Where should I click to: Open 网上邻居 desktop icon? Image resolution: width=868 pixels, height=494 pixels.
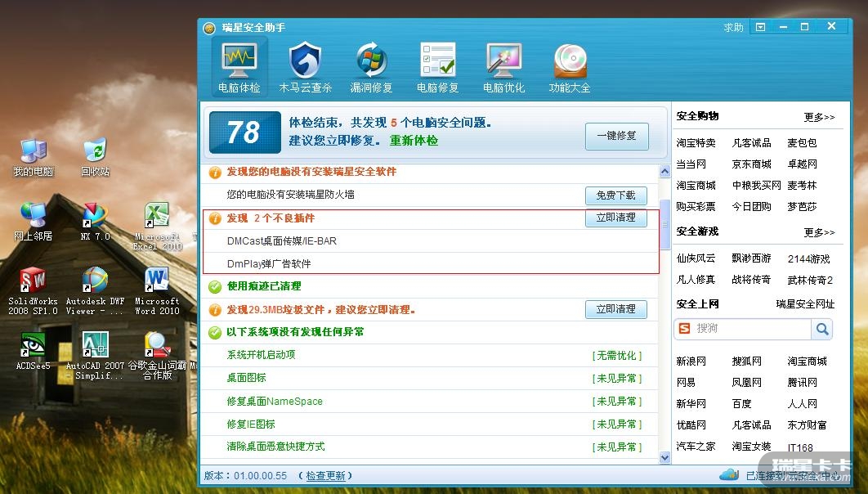pyautogui.click(x=34, y=222)
